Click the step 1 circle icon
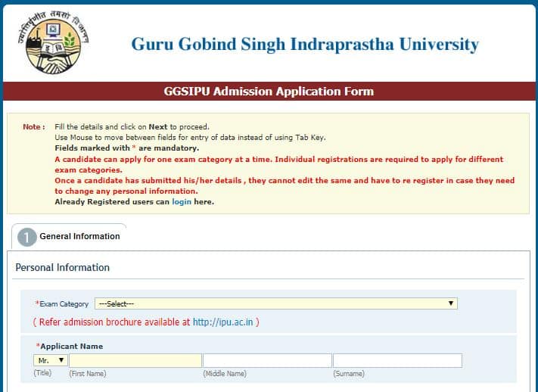 pos(26,237)
